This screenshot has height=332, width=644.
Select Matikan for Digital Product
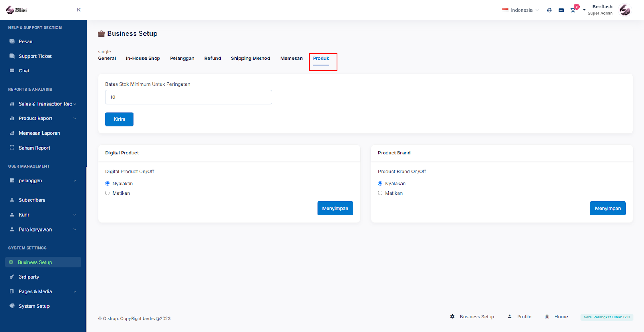pos(107,193)
